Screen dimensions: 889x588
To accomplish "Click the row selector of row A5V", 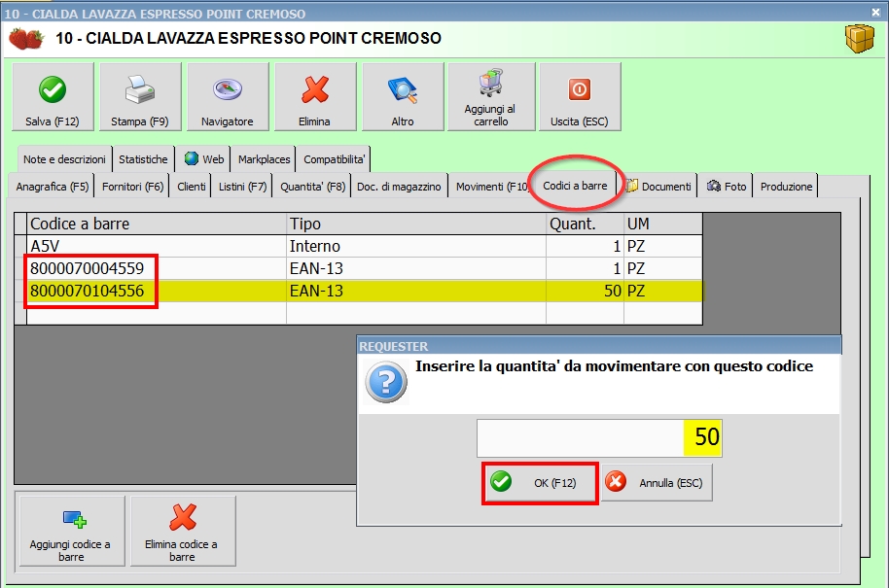I will click(20, 246).
